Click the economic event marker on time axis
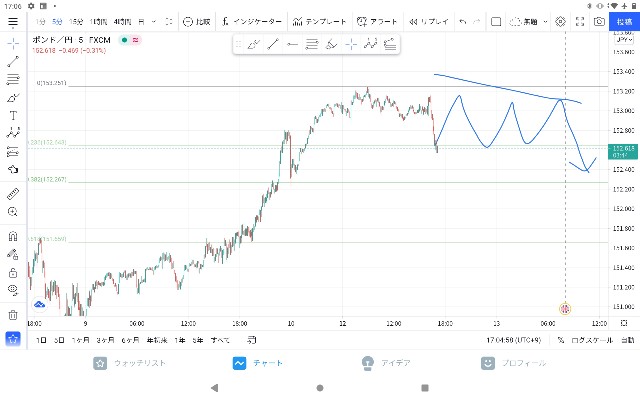The height and width of the screenshot is (400, 640). [565, 309]
